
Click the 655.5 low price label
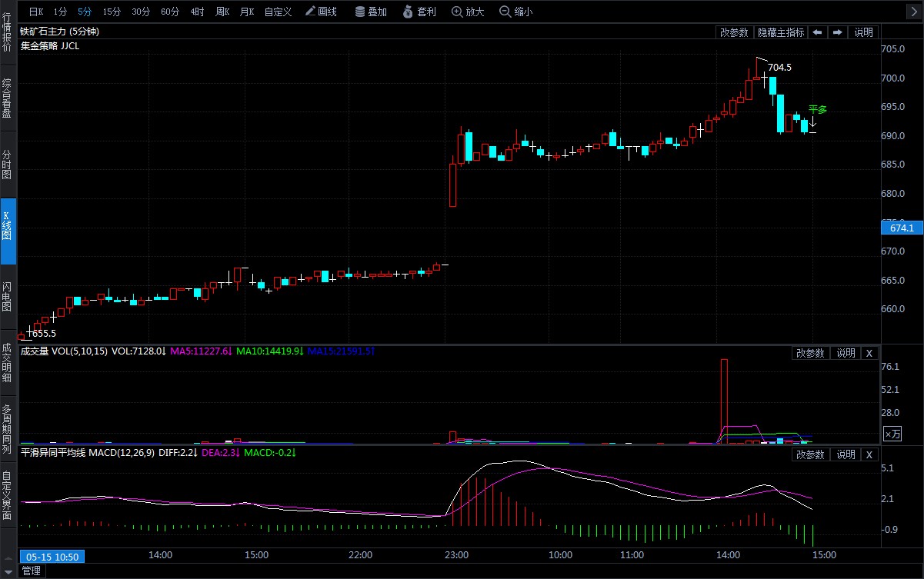pos(45,333)
